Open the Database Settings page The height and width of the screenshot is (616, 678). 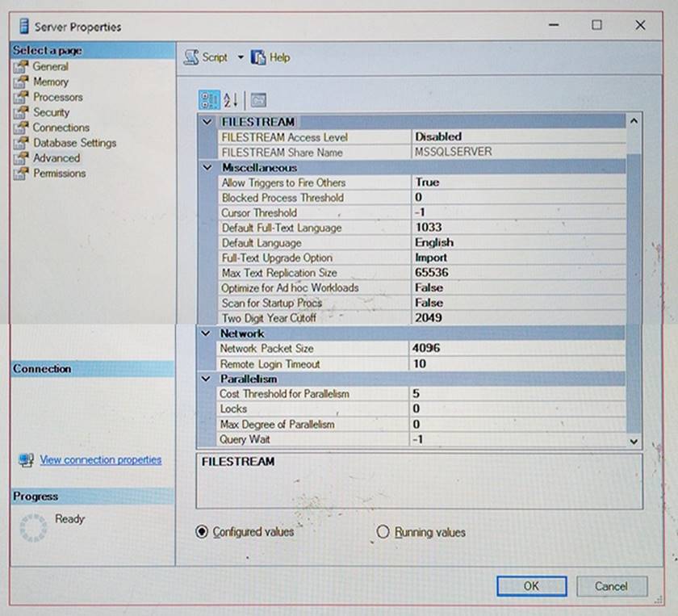(x=75, y=143)
